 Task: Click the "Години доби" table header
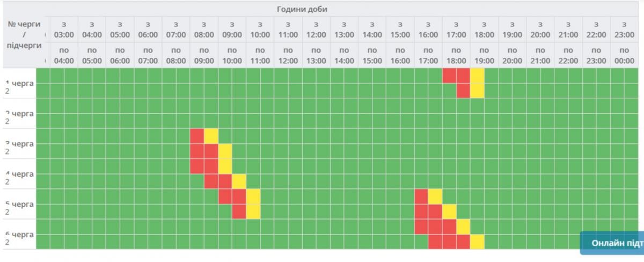(302, 9)
